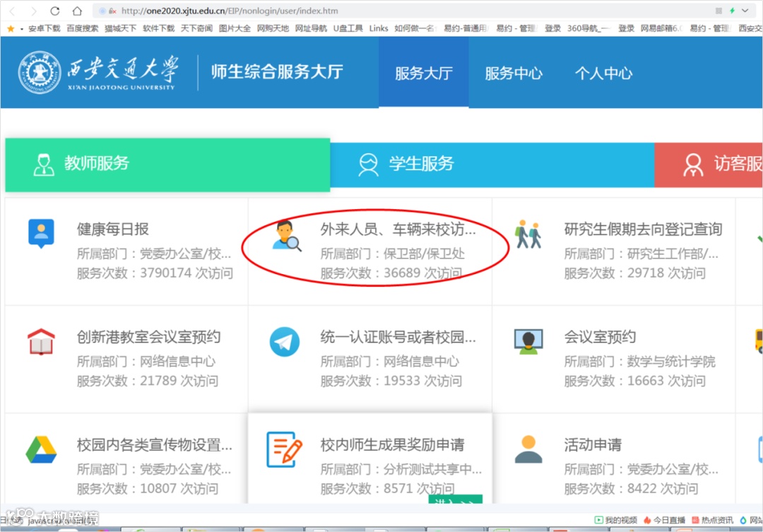The width and height of the screenshot is (763, 532).
Task: Click 今日直播 in status bar
Action: tap(664, 520)
